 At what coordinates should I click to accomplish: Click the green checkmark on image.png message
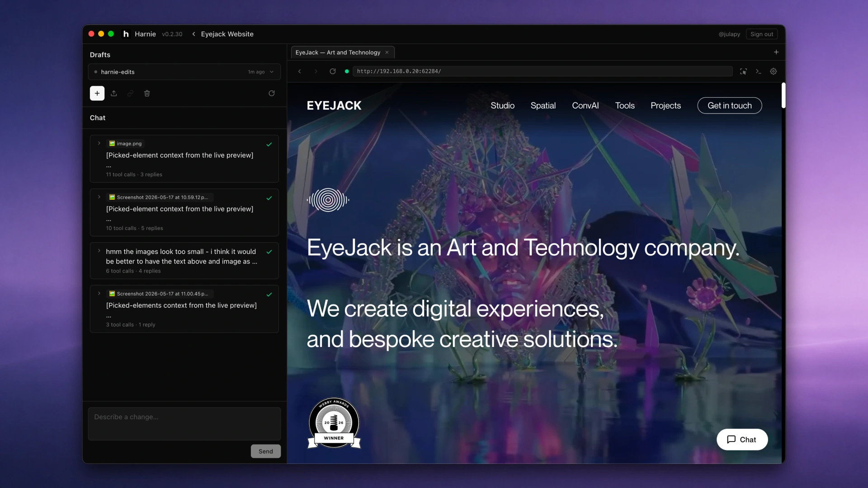tap(269, 145)
